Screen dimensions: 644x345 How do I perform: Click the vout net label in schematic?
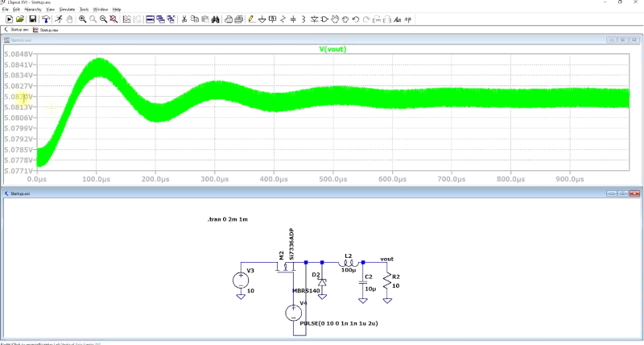pyautogui.click(x=386, y=259)
